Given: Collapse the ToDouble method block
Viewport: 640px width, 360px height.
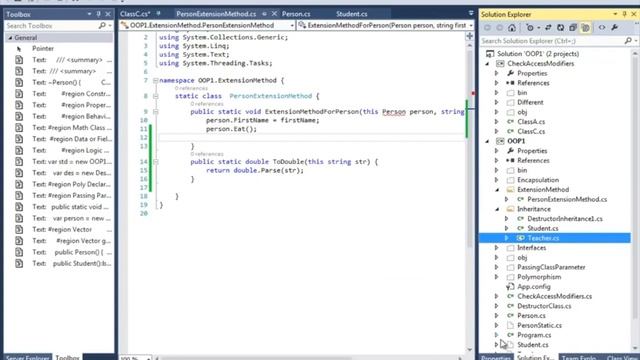Looking at the screenshot, I should 156,162.
